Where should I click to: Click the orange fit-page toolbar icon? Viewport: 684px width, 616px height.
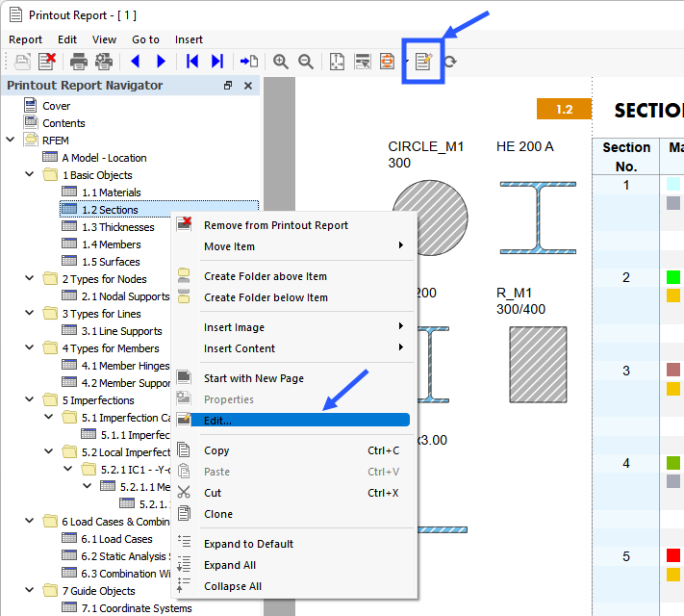(x=387, y=62)
